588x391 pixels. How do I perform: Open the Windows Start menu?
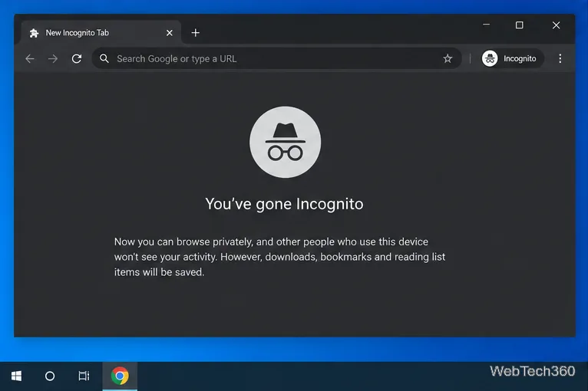(x=16, y=376)
